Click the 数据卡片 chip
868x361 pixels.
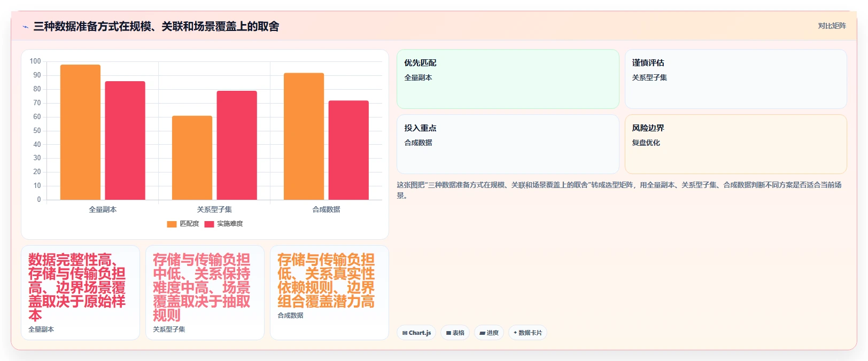pos(528,333)
